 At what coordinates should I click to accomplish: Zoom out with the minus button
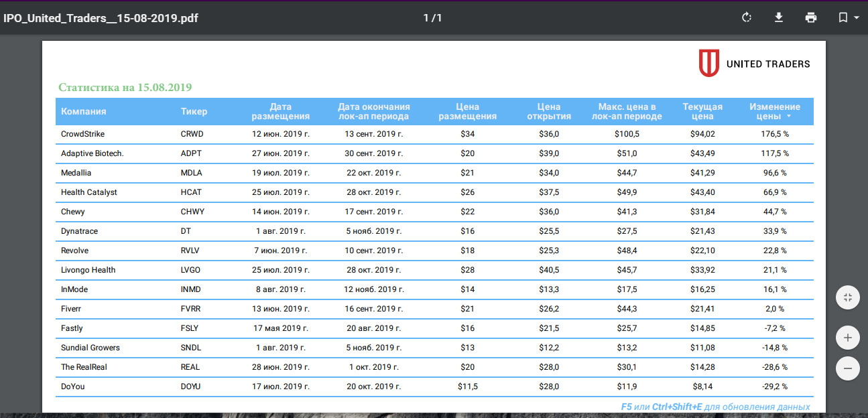point(848,368)
